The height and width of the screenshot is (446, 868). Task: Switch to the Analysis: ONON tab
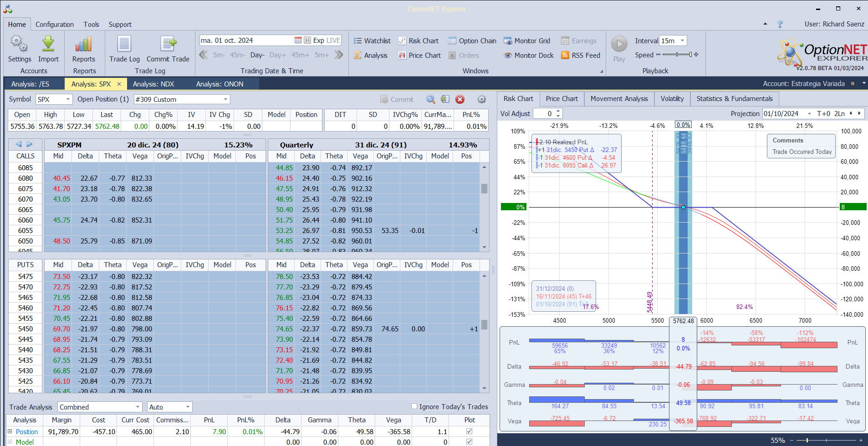point(220,84)
